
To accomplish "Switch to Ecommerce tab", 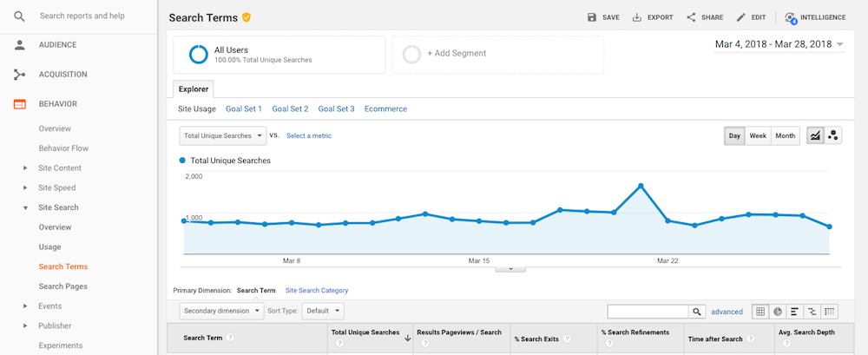I will [x=385, y=109].
